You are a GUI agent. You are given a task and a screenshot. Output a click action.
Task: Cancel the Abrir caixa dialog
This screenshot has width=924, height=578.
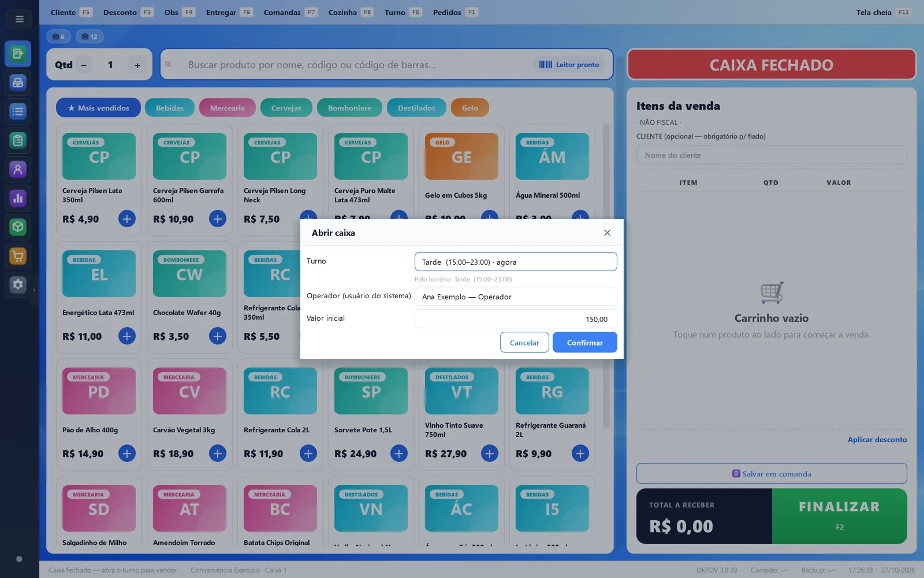524,342
